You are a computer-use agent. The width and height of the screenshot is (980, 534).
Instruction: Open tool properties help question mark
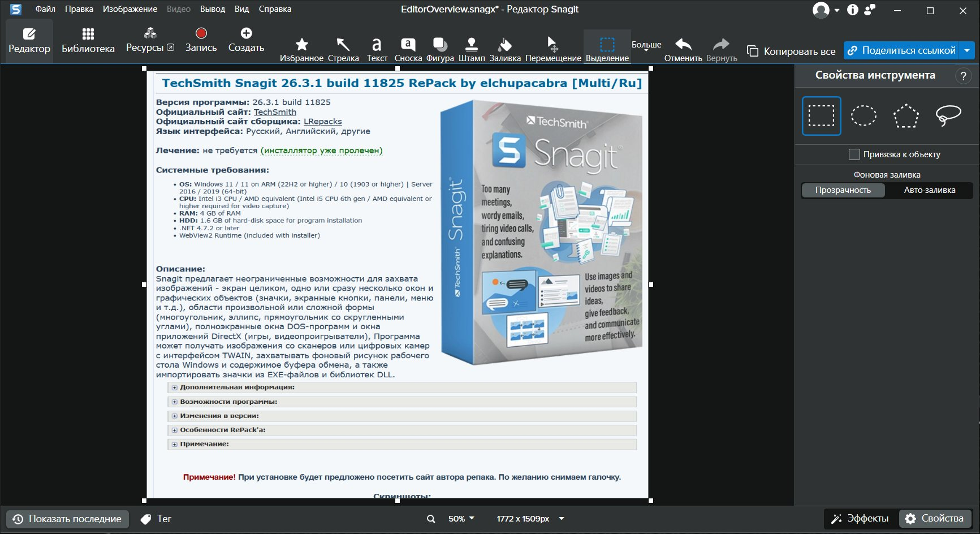[x=963, y=76]
